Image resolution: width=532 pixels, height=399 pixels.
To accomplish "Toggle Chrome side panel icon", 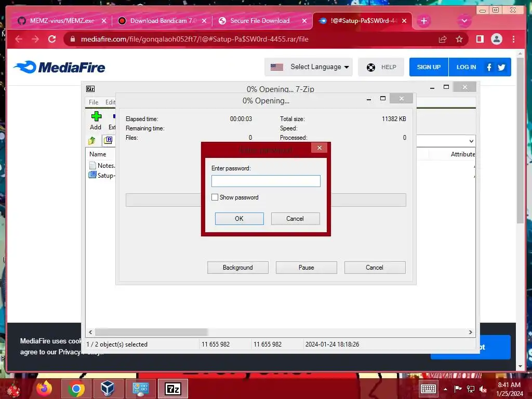I will tap(480, 39).
